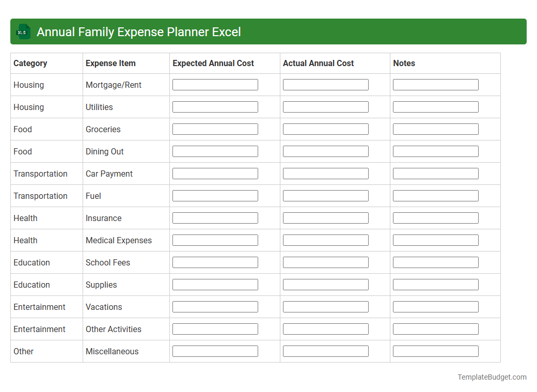Image resolution: width=537 pixels, height=392 pixels.
Task: Click the Expected Annual Cost field for Insurance
Action: click(215, 217)
